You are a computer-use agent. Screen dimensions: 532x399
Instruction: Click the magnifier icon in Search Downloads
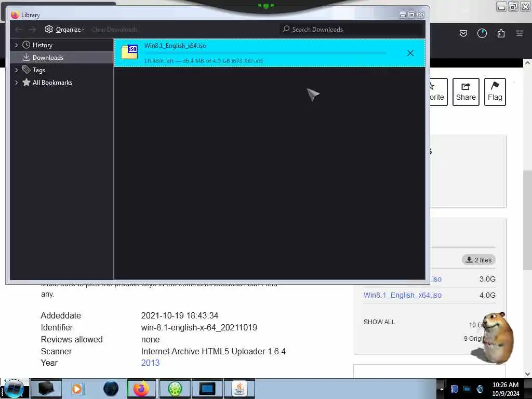click(x=286, y=29)
